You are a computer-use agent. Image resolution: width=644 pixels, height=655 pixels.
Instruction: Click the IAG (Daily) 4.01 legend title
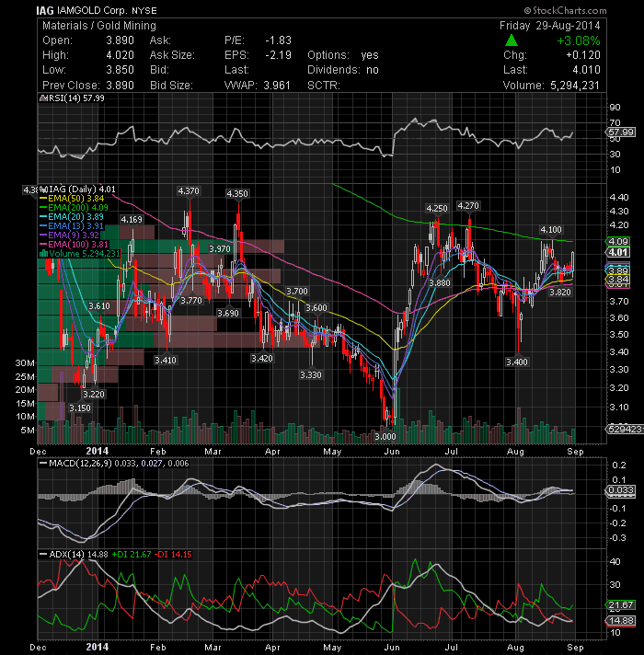coord(82,190)
